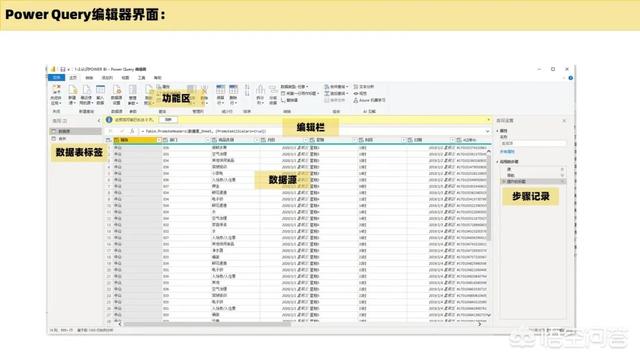The image size is (640, 360).
Task: Click the blue info icon in notification bar
Action: 109,120
